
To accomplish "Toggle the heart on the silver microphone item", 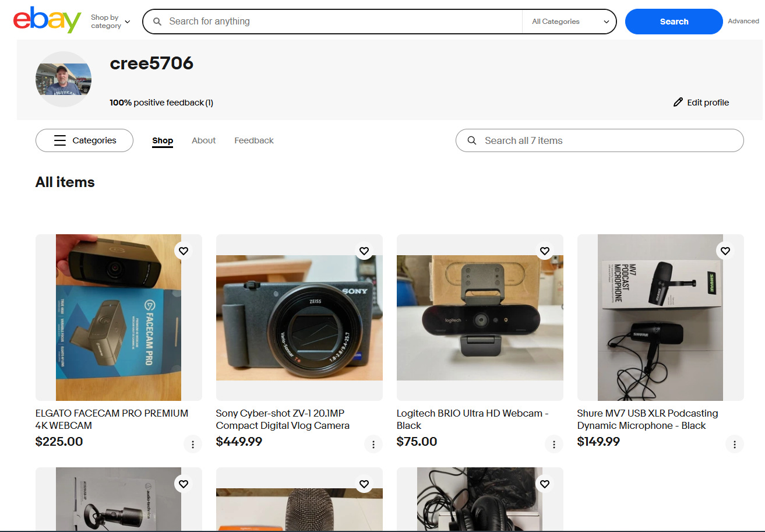I will (x=364, y=484).
